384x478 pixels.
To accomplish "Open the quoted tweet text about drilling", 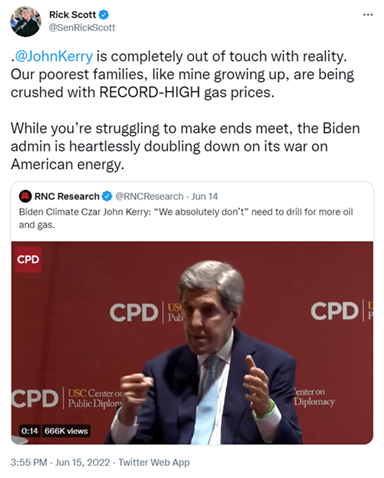I will click(x=186, y=218).
